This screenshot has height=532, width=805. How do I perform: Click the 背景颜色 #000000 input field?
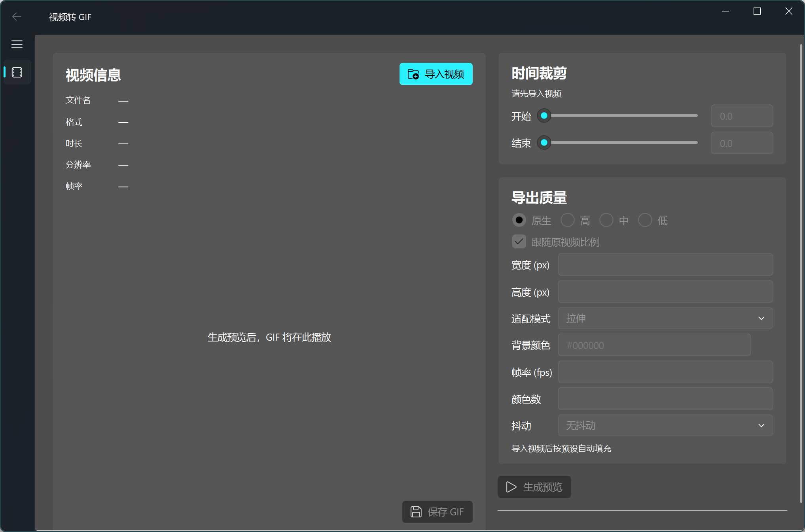[x=654, y=345]
